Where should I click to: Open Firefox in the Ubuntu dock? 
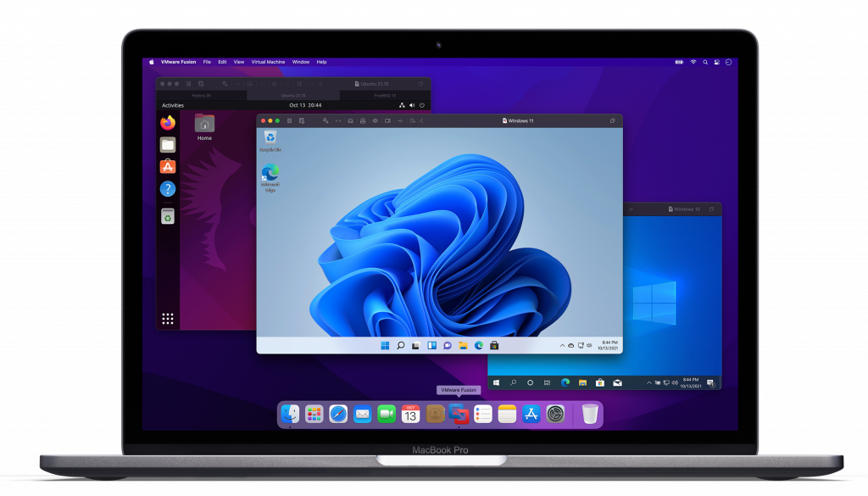pyautogui.click(x=168, y=123)
